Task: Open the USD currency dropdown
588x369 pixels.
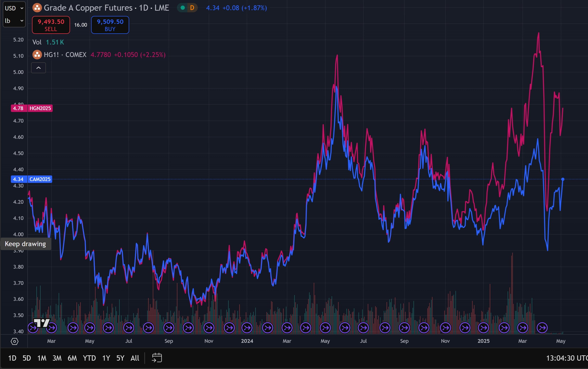Action: (x=14, y=8)
